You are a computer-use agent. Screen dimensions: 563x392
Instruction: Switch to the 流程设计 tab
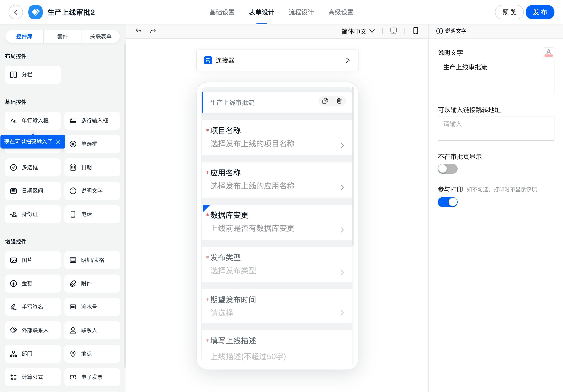301,12
